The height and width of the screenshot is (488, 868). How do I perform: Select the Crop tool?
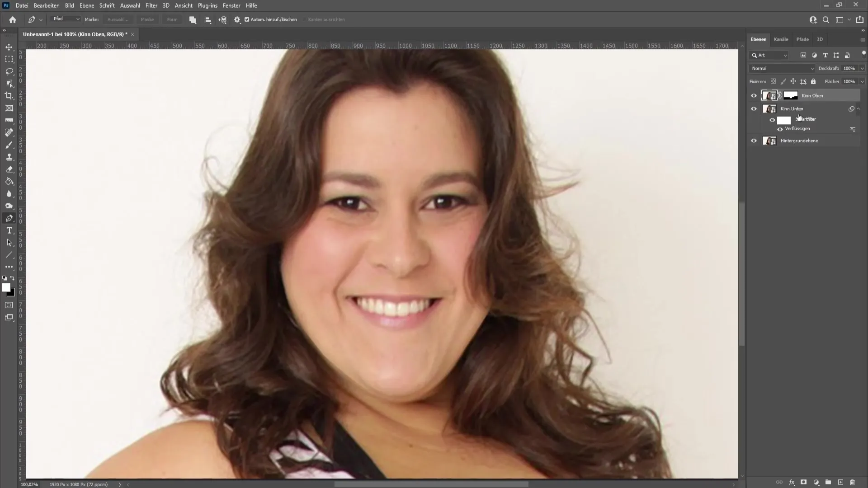point(9,95)
